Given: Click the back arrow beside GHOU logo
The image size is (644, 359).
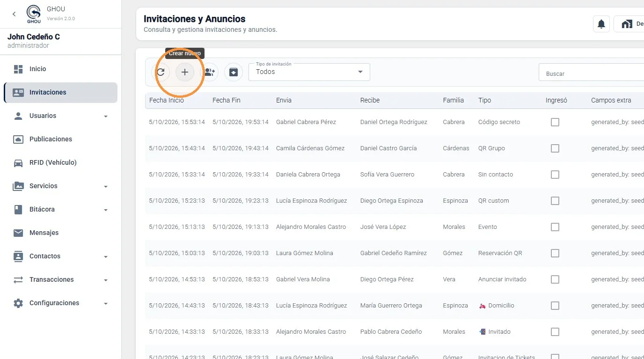Looking at the screenshot, I should [14, 14].
